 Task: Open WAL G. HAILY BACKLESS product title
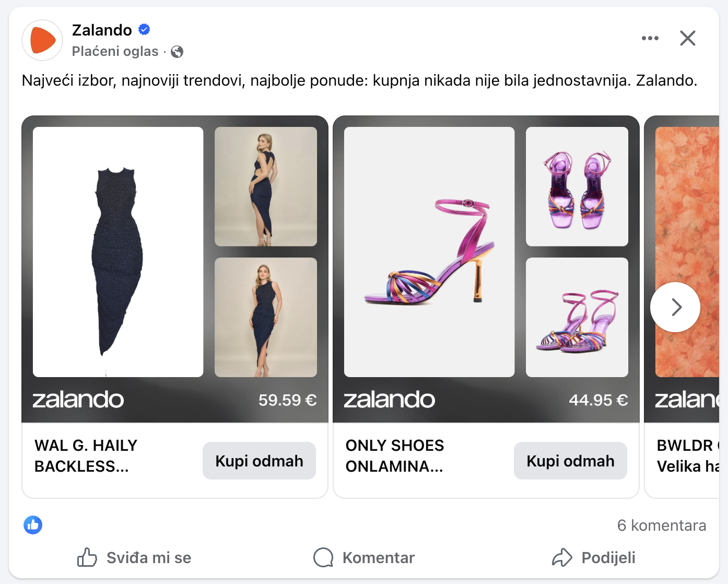[x=86, y=455]
